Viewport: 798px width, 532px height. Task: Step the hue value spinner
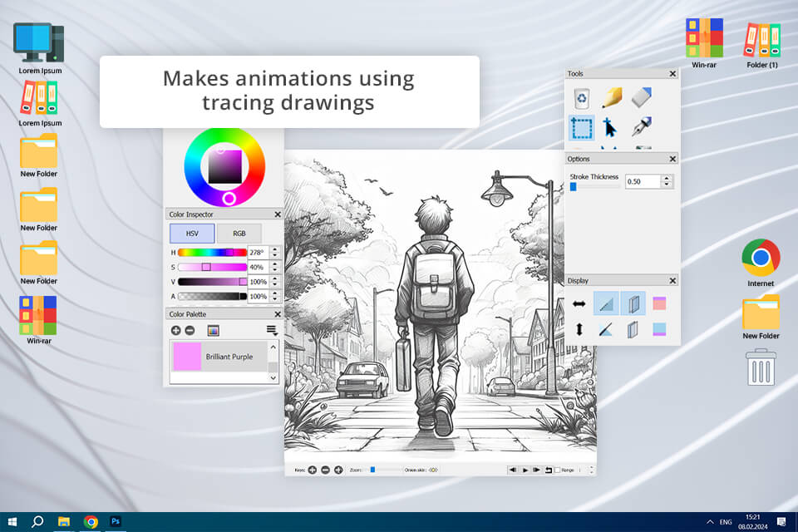pyautogui.click(x=275, y=253)
